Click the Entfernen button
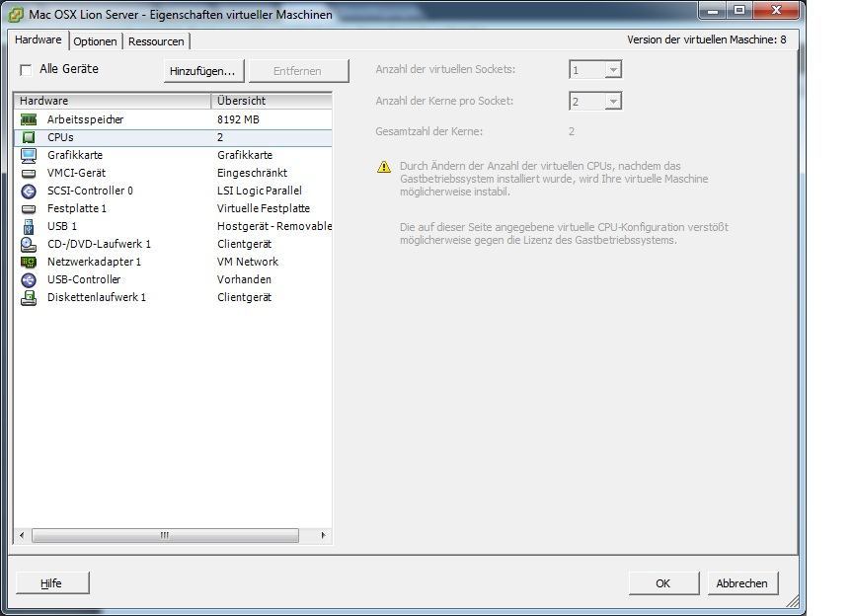 pyautogui.click(x=297, y=71)
